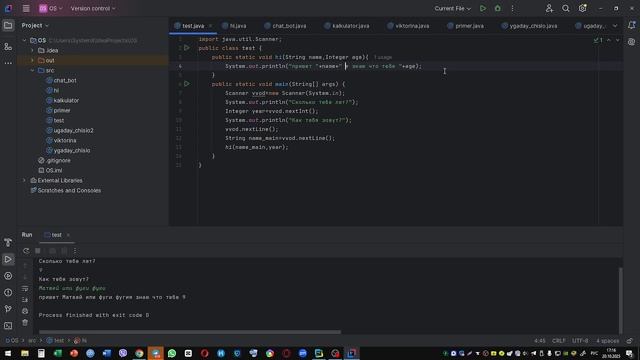Close the test.java editor tab
The image size is (640, 360).
click(210, 26)
